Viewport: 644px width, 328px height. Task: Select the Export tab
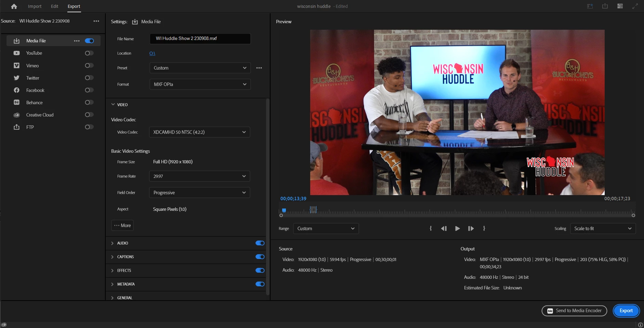tap(74, 6)
